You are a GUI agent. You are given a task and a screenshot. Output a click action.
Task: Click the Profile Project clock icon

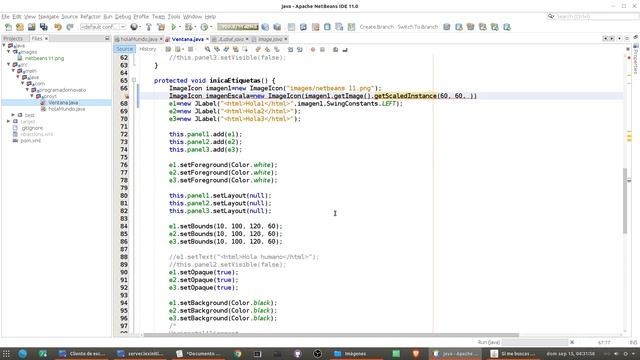coord(204,27)
